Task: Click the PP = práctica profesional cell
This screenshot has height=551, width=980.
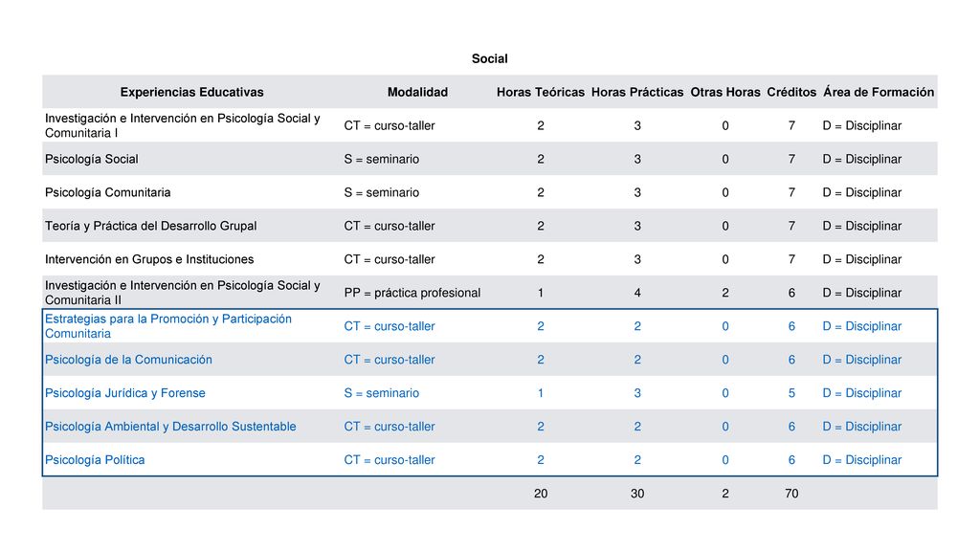Action: pos(412,293)
